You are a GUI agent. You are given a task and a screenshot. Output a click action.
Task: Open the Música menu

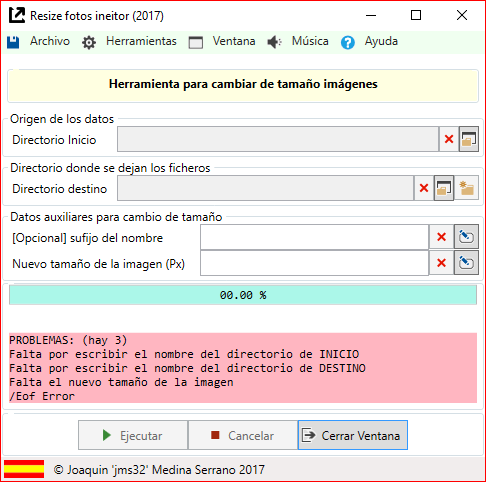(x=310, y=41)
